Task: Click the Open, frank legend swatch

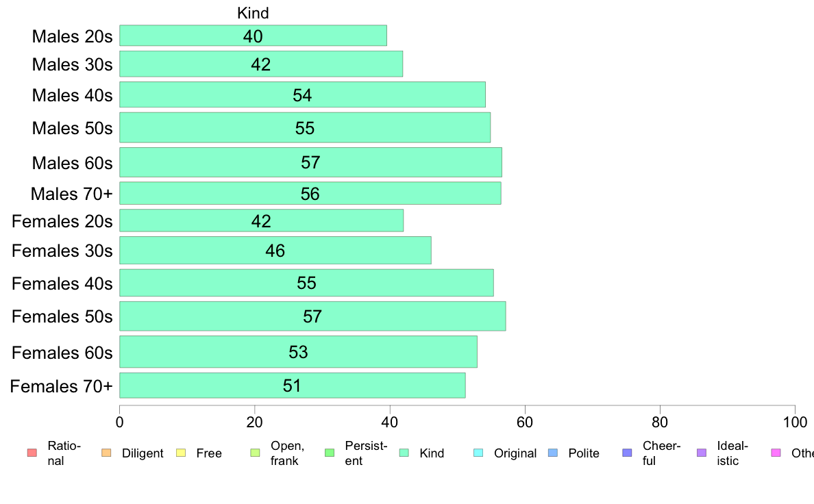Action: [x=255, y=453]
